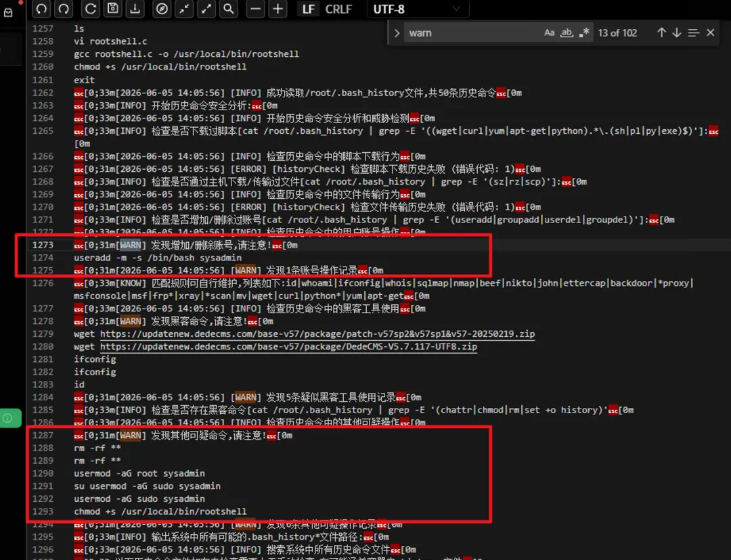Click the green info badge on the left edge
This screenshot has height=560, width=731.
click(9, 418)
